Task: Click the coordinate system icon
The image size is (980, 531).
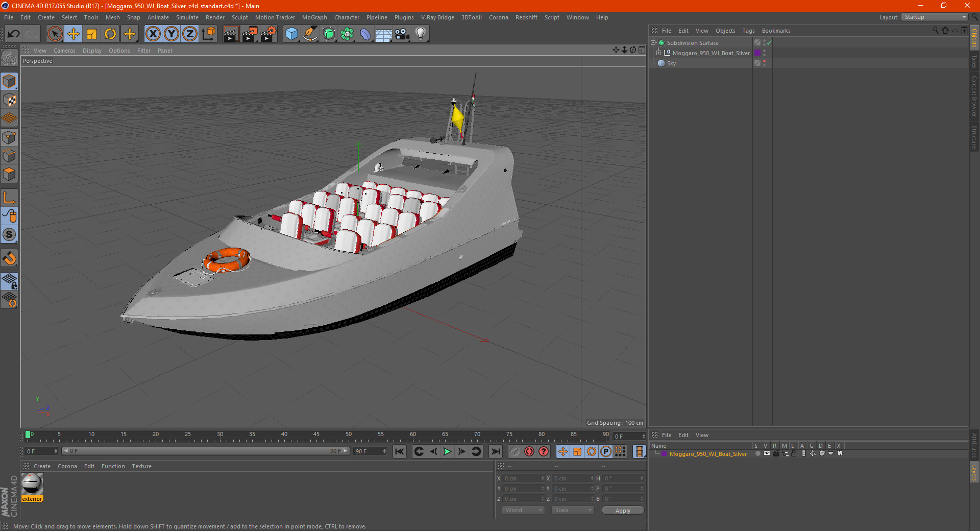Action: click(209, 34)
